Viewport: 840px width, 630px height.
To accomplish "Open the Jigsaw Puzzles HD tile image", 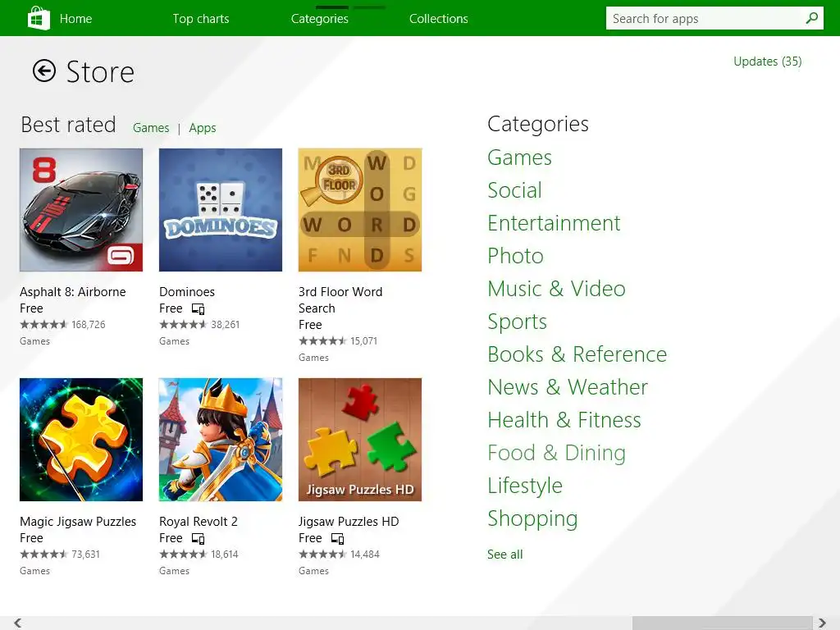I will [360, 440].
